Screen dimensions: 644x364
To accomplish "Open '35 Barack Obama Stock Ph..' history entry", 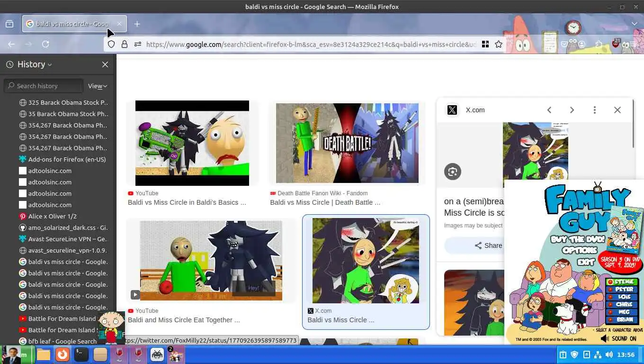I will 63,114.
